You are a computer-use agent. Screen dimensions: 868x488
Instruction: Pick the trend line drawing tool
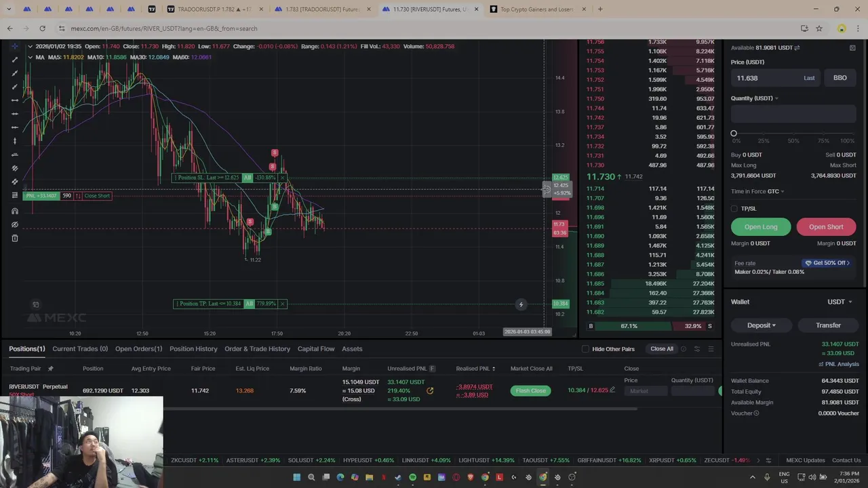pos(14,60)
